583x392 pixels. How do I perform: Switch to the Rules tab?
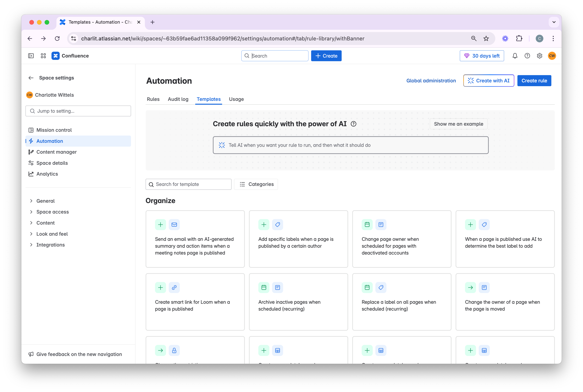[153, 99]
